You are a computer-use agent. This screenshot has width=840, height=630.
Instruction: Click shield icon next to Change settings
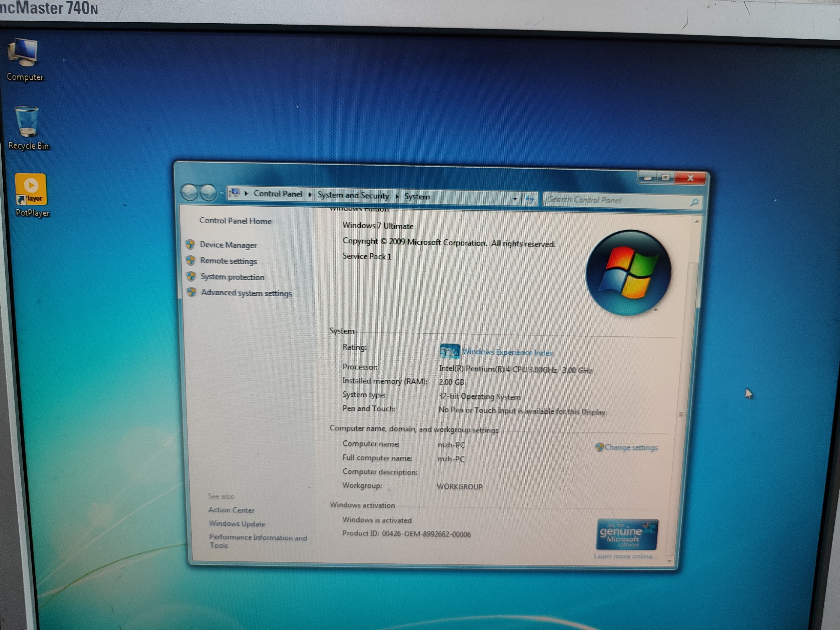tap(599, 447)
